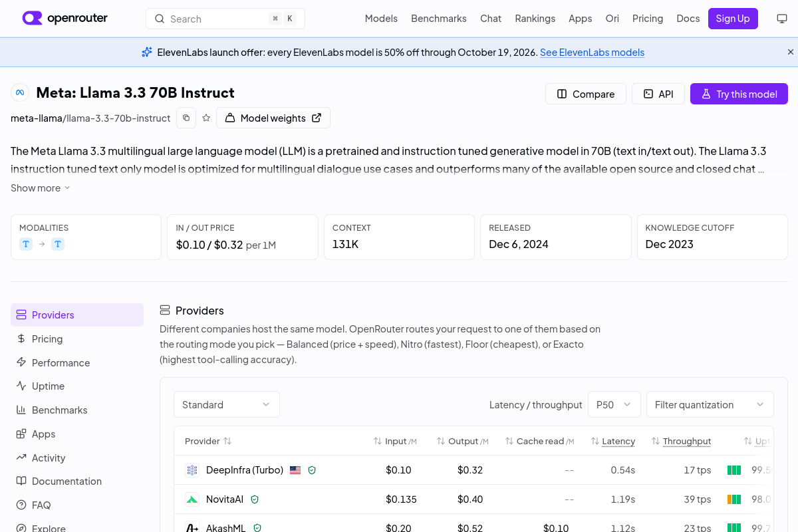
Task: Click the Dec 6, 2024 release date
Action: point(519,244)
